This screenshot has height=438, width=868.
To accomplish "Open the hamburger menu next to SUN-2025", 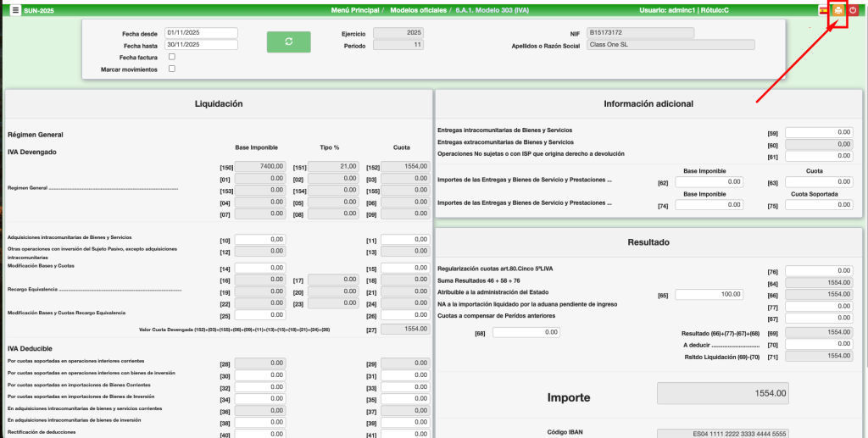I will (15, 10).
